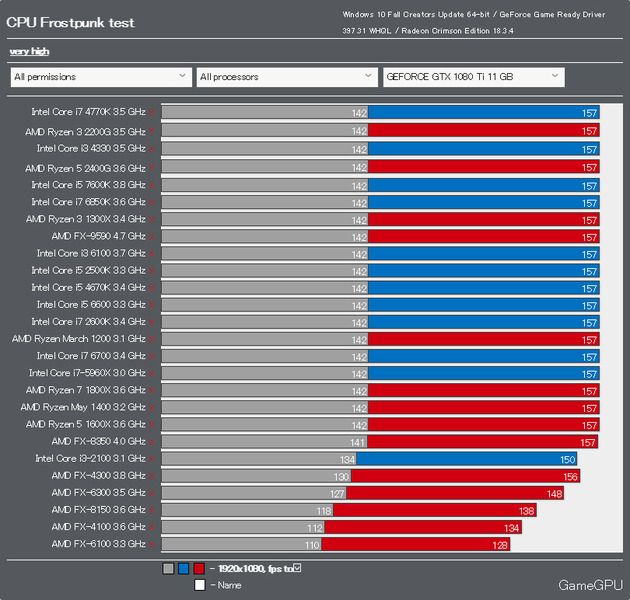This screenshot has width=630, height=600.
Task: Click the 110 minimum fps value on FX-6100 bar
Action: point(312,545)
